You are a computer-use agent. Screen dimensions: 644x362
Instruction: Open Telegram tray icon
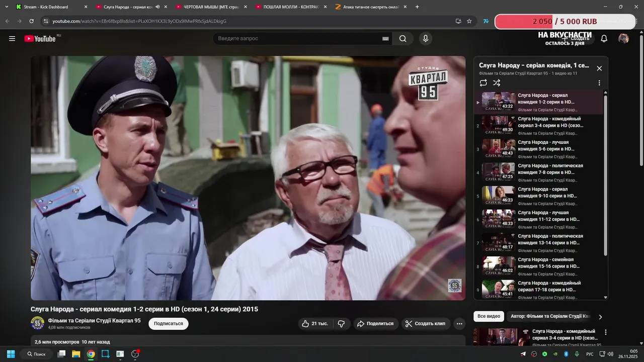click(523, 354)
